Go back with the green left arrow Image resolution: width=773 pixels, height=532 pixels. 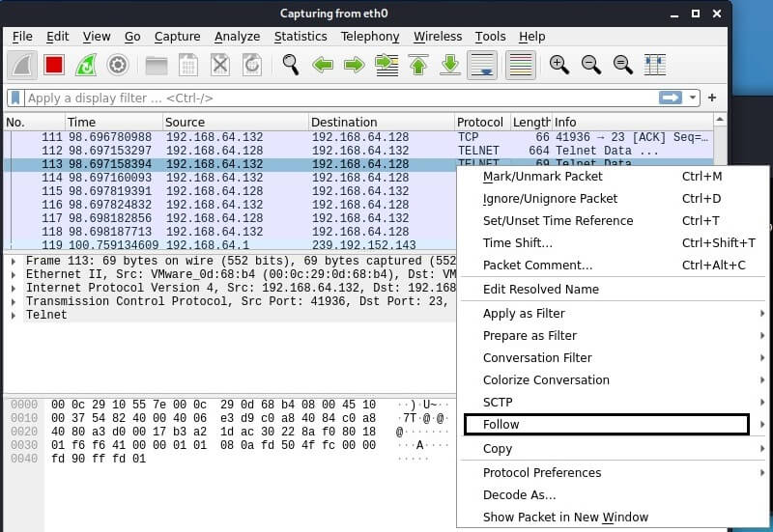coord(323,65)
